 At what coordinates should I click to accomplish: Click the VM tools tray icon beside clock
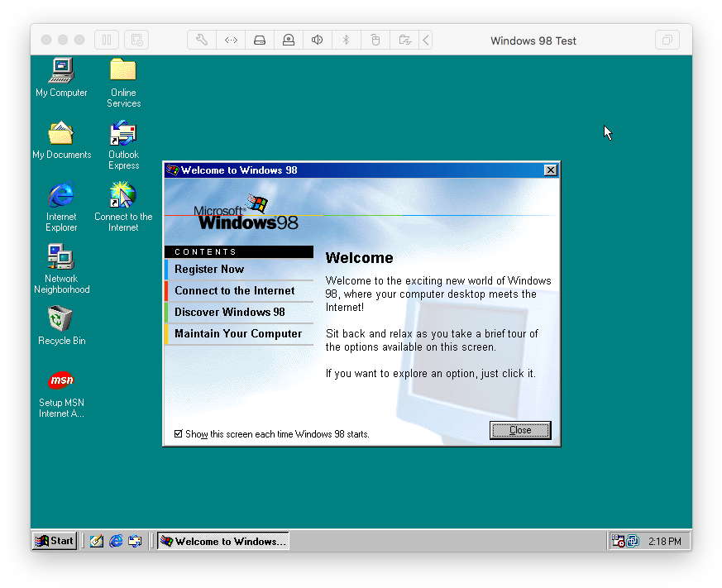click(x=633, y=541)
